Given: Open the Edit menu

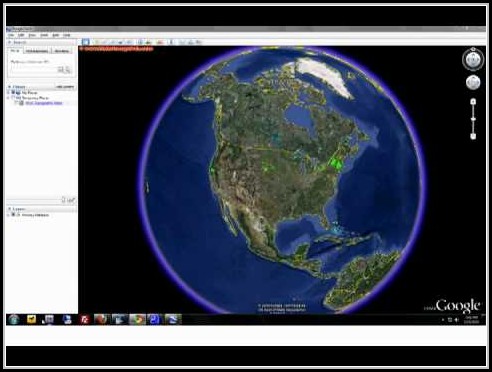Looking at the screenshot, I should click(21, 35).
